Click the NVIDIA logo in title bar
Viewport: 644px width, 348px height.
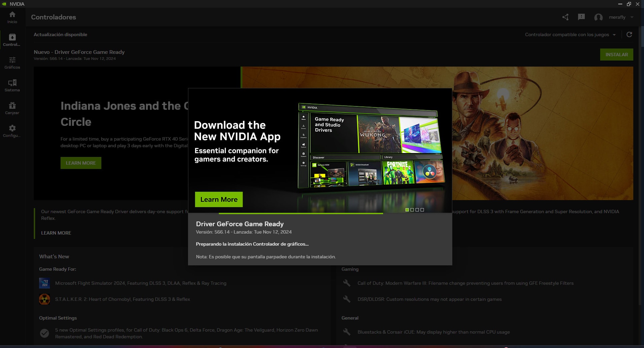pyautogui.click(x=4, y=4)
